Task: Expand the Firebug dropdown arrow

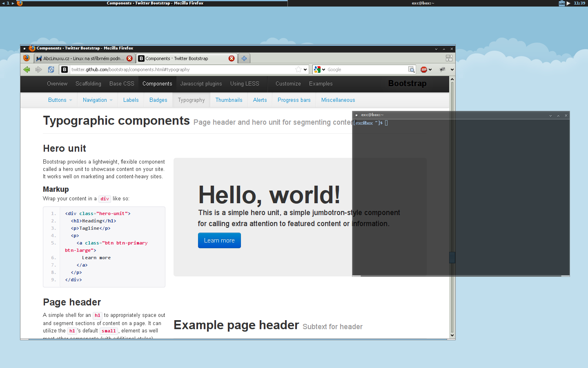Action: coord(452,70)
